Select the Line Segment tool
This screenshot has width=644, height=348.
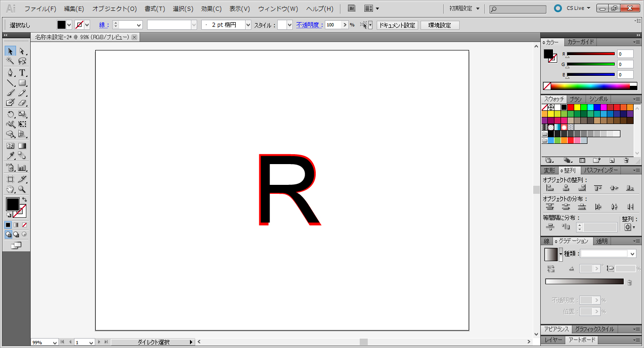click(x=10, y=83)
